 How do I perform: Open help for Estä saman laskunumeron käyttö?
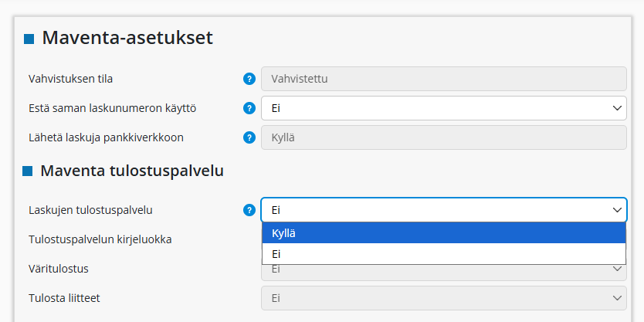[249, 108]
